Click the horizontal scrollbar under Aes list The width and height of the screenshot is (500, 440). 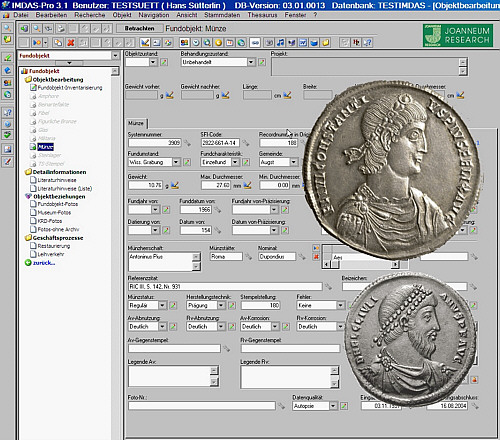pos(362,264)
